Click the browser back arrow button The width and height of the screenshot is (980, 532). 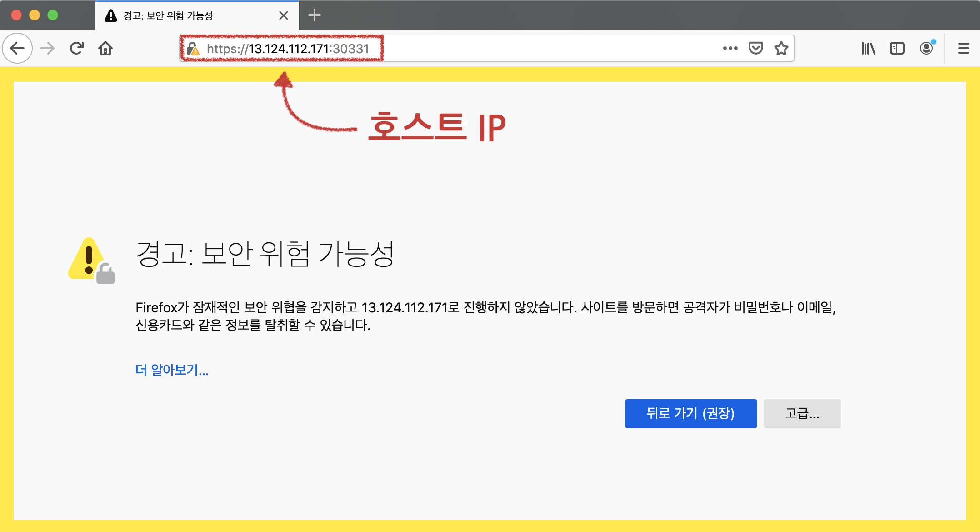point(17,48)
